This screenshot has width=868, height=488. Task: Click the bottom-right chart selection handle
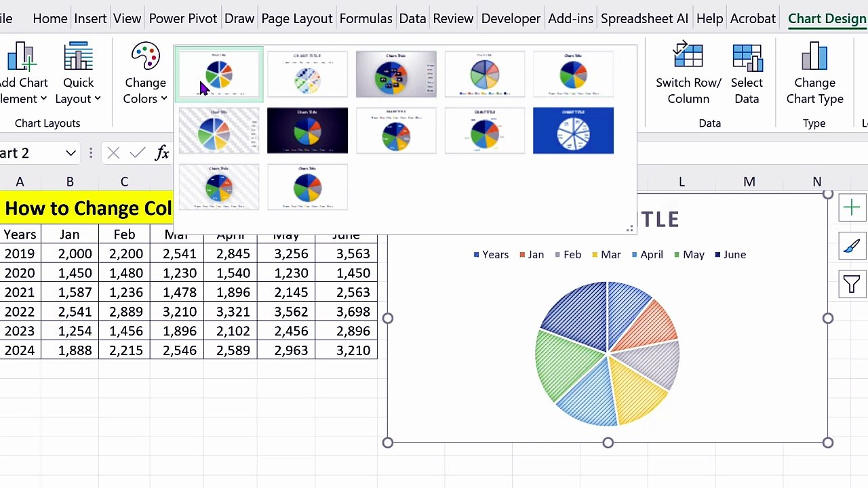pyautogui.click(x=828, y=443)
